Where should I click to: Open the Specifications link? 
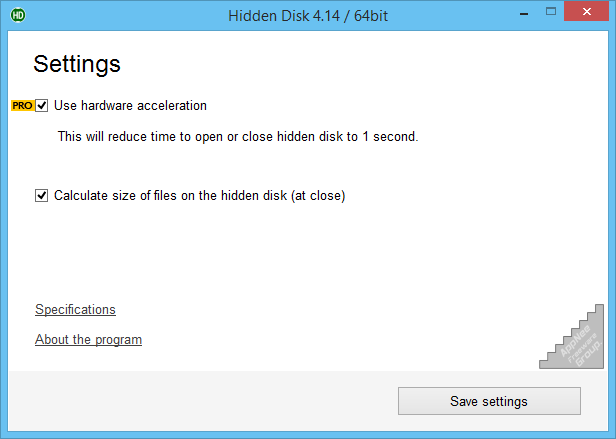[x=75, y=309]
